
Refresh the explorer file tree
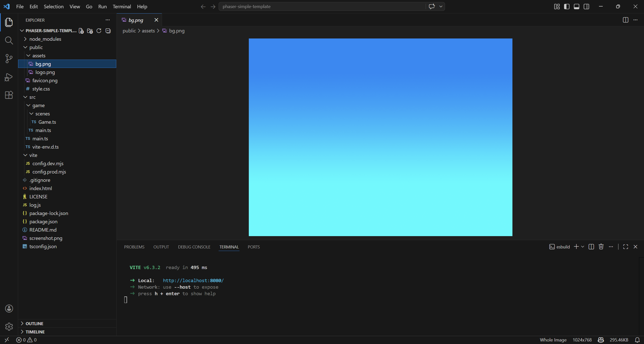tap(99, 31)
